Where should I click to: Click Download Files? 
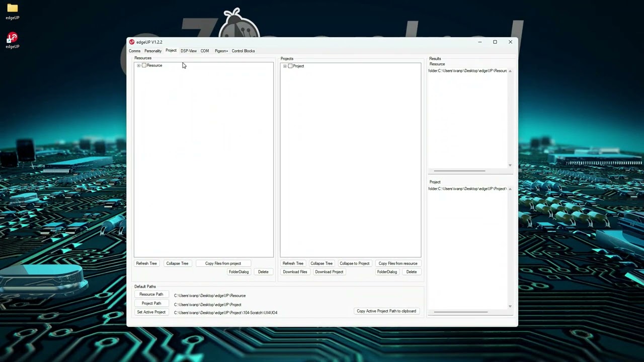295,272
